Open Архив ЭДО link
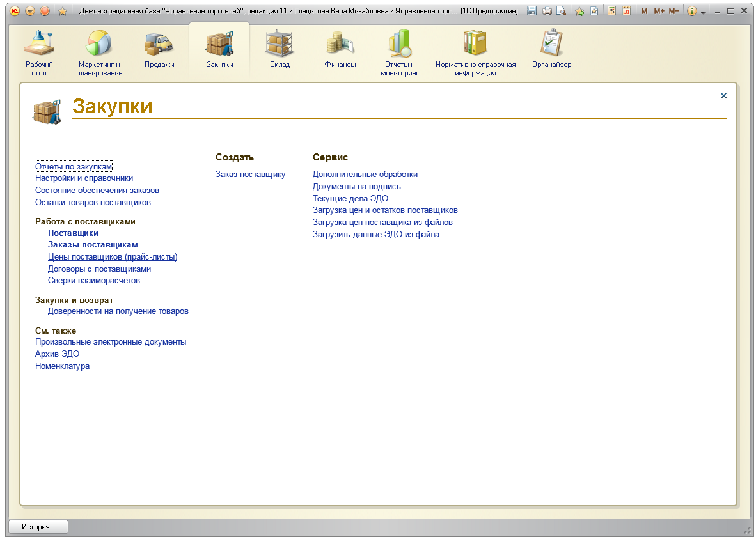This screenshot has height=539, width=756. pos(57,354)
